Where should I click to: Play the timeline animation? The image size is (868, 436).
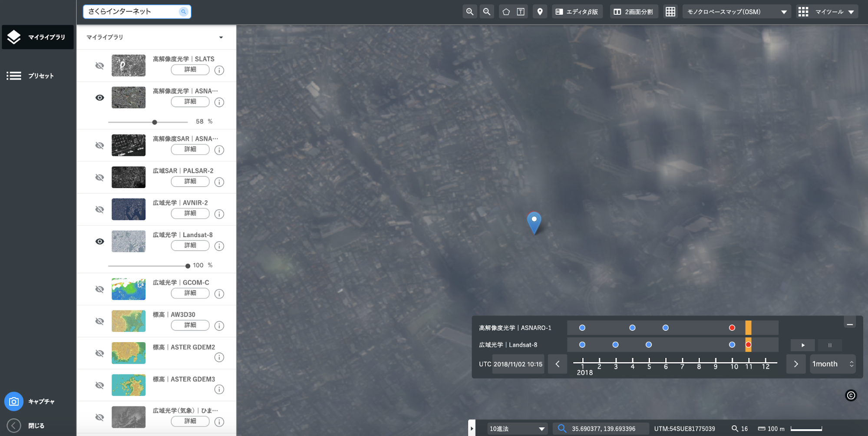tap(802, 345)
